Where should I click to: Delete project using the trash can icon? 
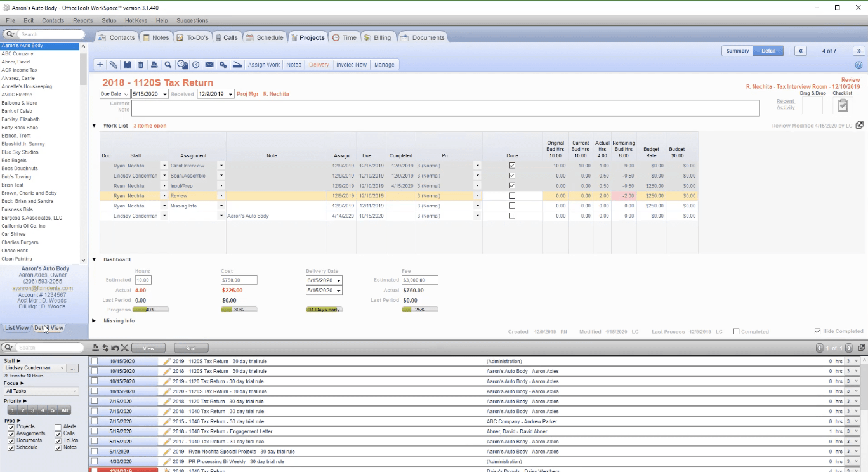point(141,65)
